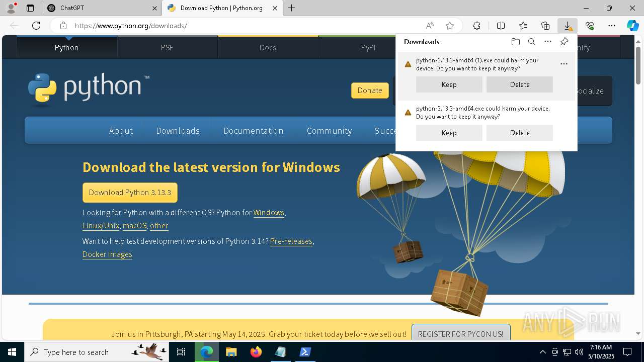Image resolution: width=644 pixels, height=362 pixels.
Task: Open Windows Start menu
Action: 12,352
